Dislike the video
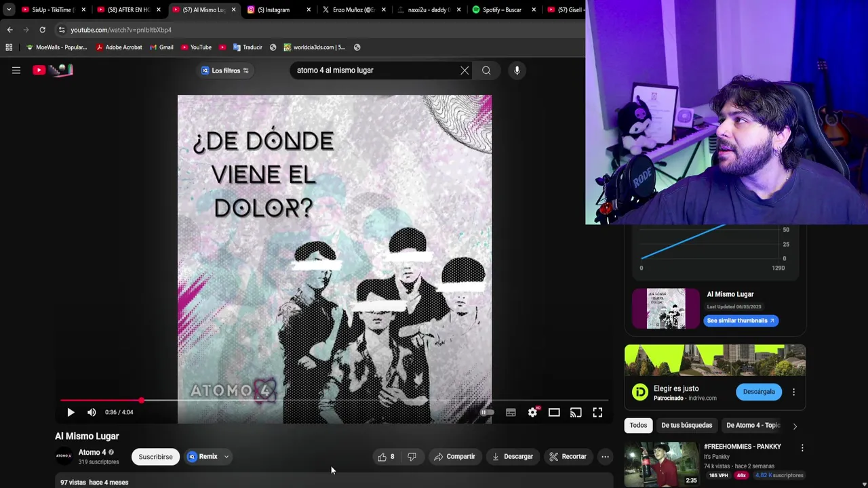Image resolution: width=868 pixels, height=488 pixels. (x=412, y=457)
